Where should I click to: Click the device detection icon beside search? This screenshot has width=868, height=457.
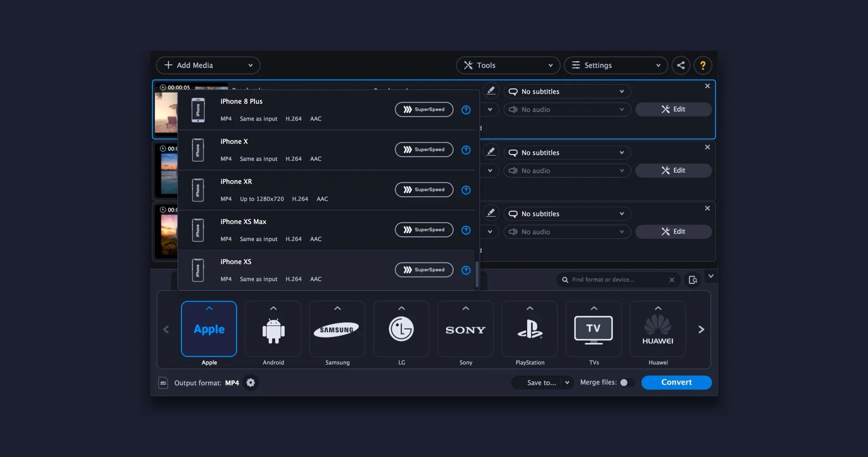click(x=693, y=280)
